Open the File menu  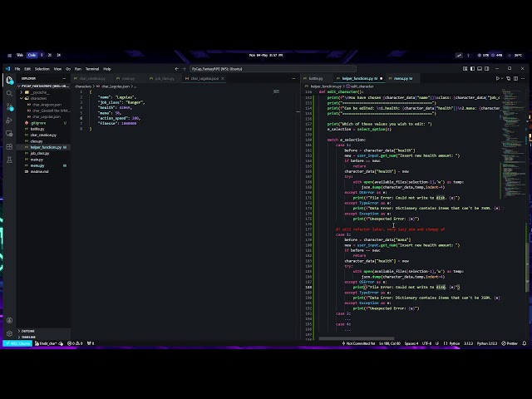pyautogui.click(x=17, y=69)
